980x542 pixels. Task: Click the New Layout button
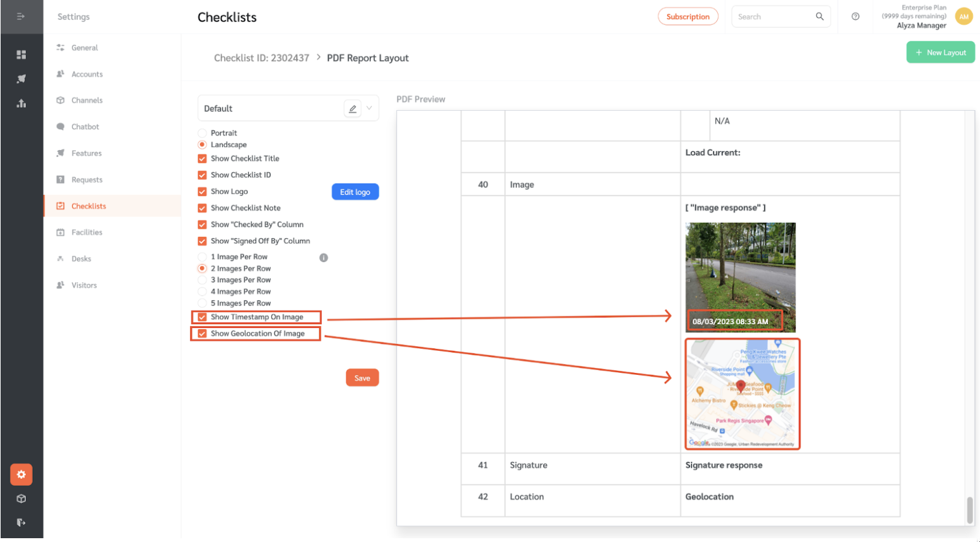coord(940,52)
